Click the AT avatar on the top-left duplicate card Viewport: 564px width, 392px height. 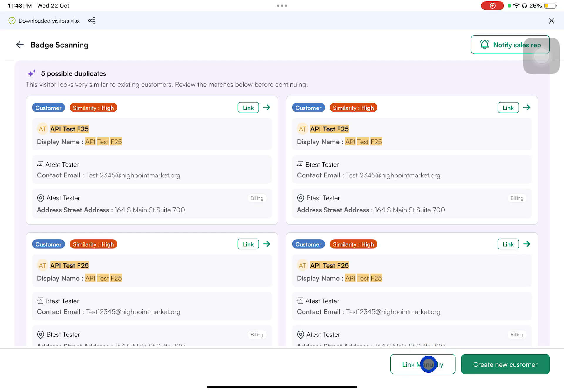point(42,129)
